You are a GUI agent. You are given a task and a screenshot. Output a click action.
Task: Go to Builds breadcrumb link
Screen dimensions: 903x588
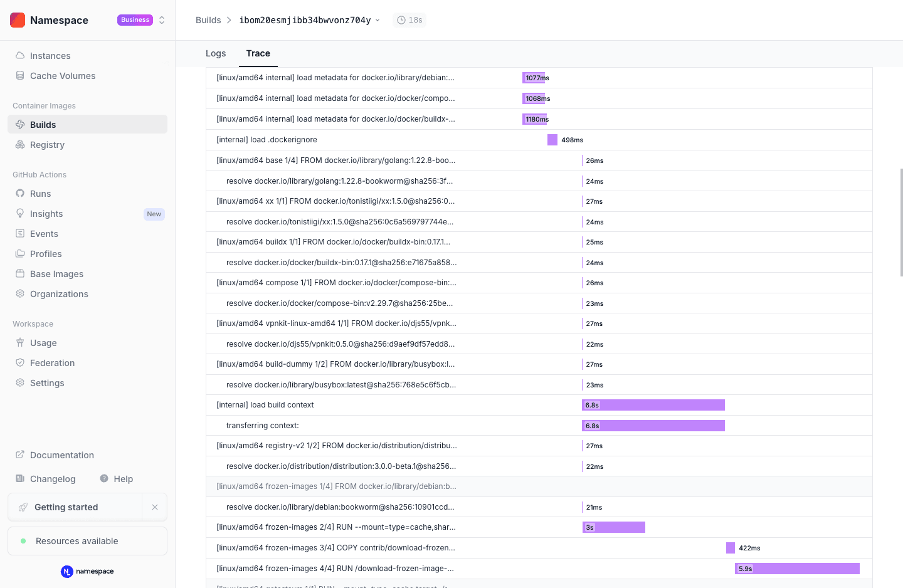click(208, 20)
